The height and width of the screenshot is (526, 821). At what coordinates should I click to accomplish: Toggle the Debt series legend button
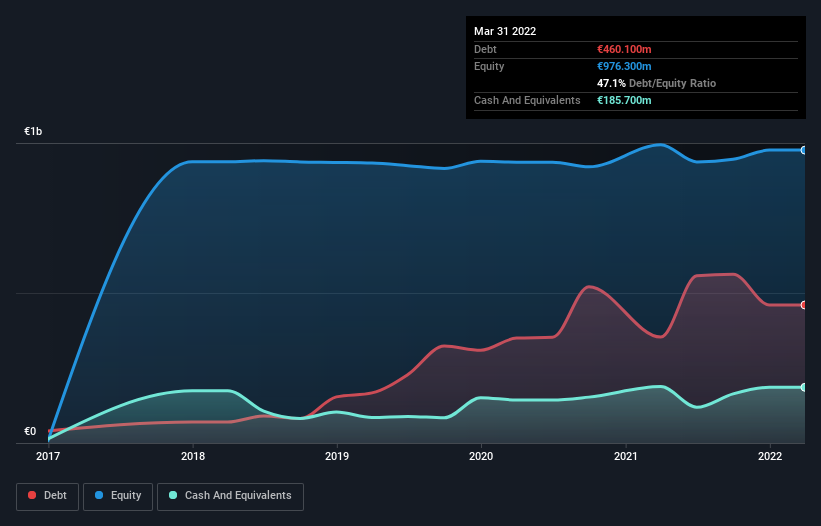pos(47,496)
